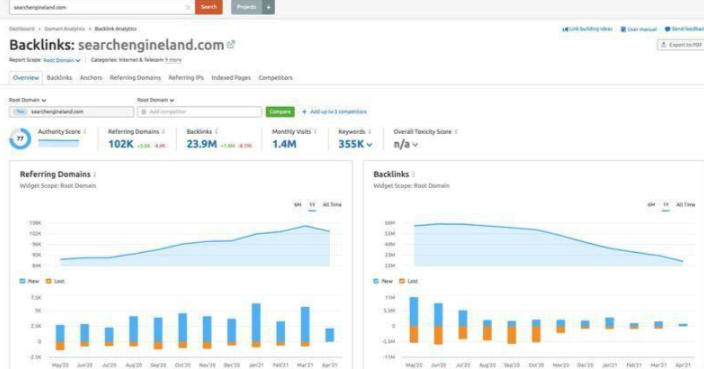Toggle Lost checkbox in Referring Domains chart
This screenshot has width=704, height=369.
[48, 281]
